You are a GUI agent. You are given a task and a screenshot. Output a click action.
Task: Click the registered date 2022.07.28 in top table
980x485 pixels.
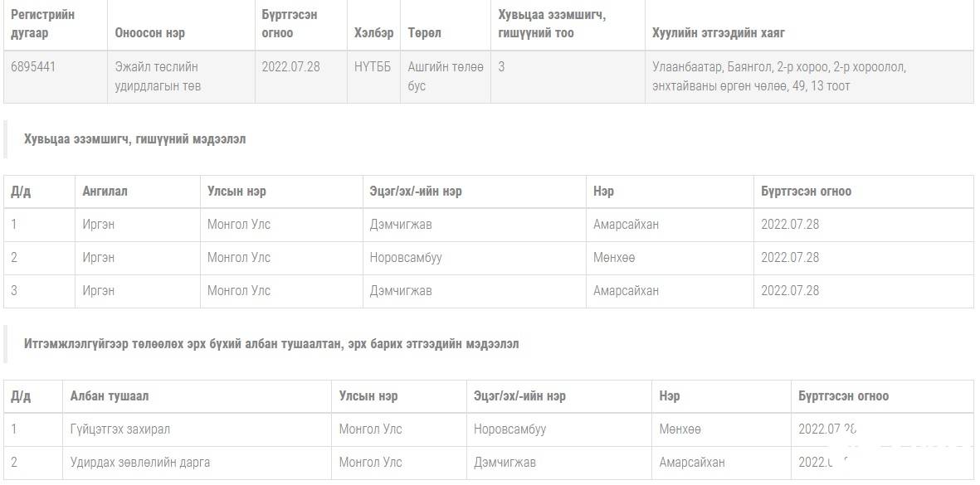tap(290, 66)
